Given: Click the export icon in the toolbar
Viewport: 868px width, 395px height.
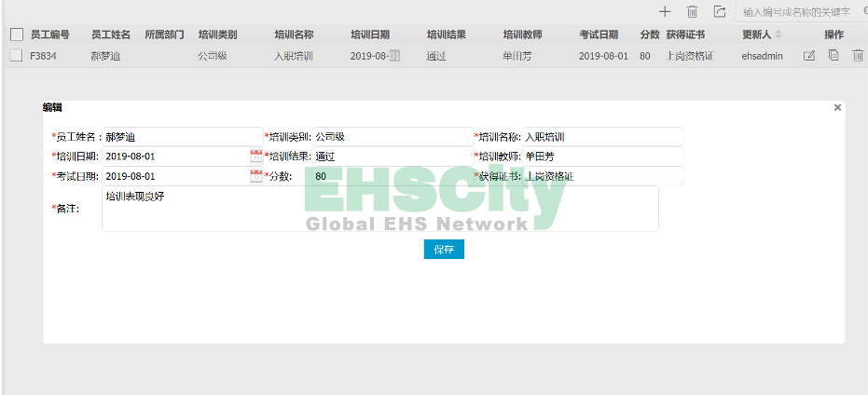Looking at the screenshot, I should pos(719,11).
